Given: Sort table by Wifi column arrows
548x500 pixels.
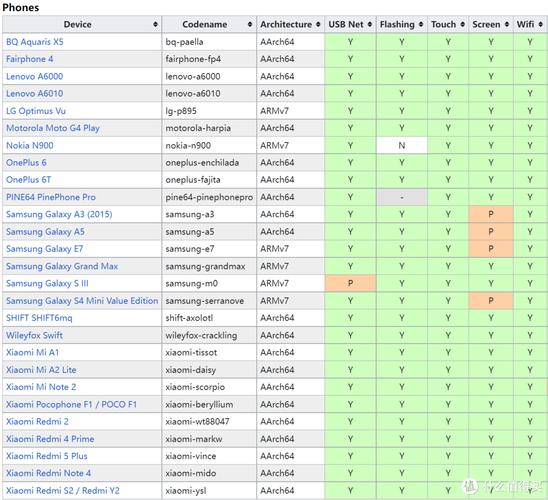Looking at the screenshot, I should (540, 24).
